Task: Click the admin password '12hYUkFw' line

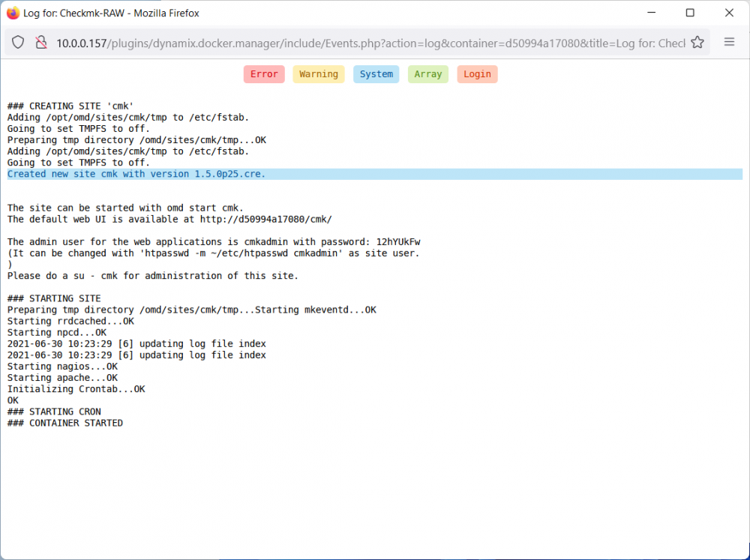Action: [214, 242]
